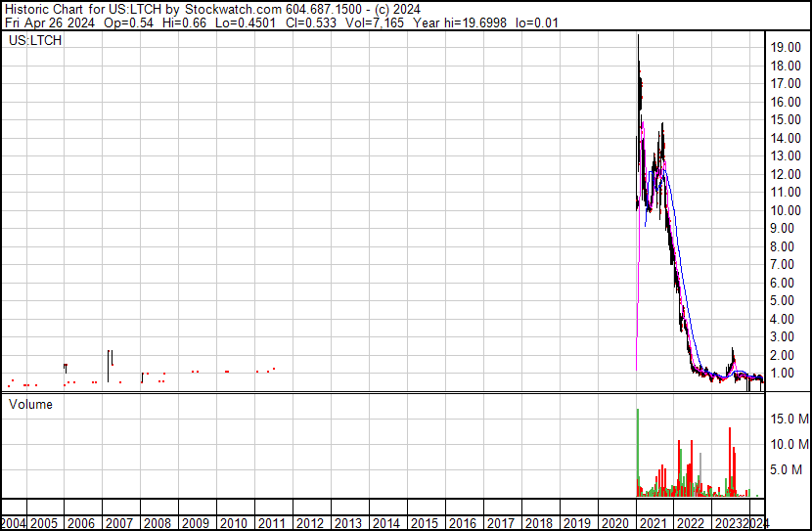This screenshot has height=531, width=812.
Task: Click the 2022 year label
Action: click(692, 523)
